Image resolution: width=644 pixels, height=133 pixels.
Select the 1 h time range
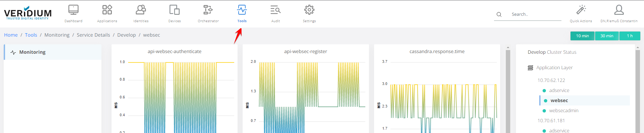coord(630,36)
